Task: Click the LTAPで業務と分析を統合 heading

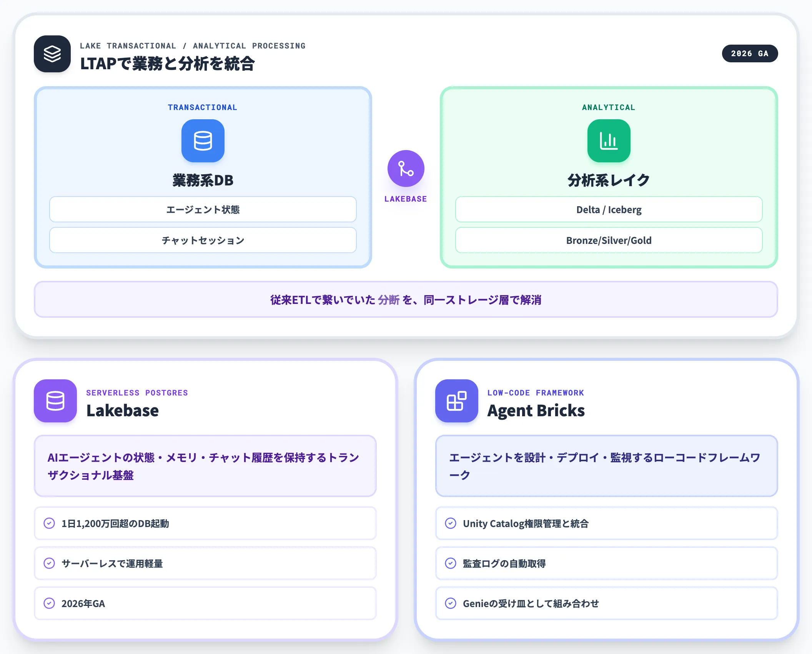Action: point(168,63)
